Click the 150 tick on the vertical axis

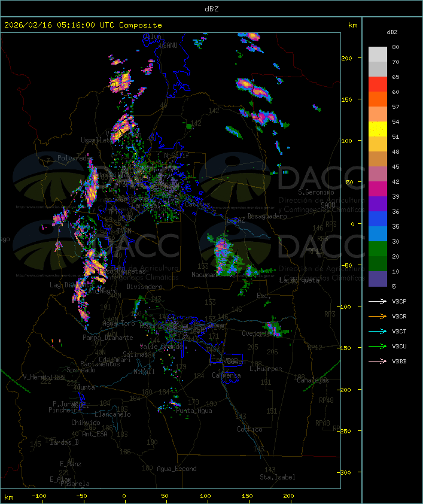click(x=346, y=99)
